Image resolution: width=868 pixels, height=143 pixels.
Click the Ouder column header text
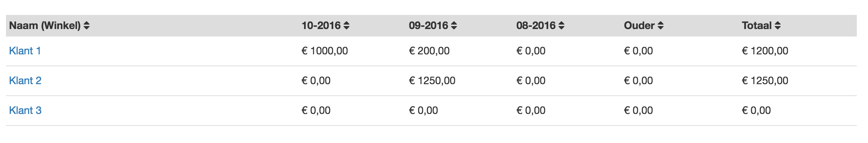[x=639, y=26]
